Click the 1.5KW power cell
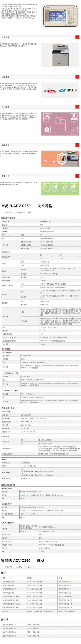Viewport: 81px width, 644px height. (60, 331)
